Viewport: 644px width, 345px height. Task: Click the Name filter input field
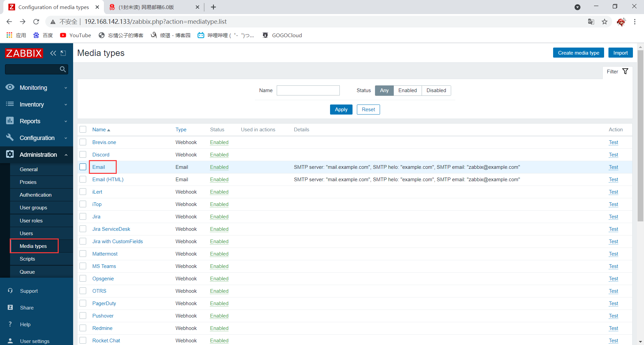pyautogui.click(x=308, y=90)
